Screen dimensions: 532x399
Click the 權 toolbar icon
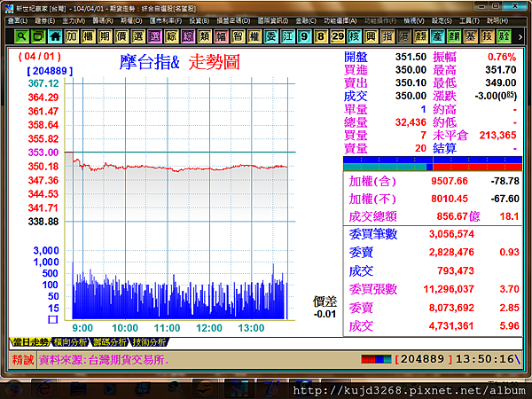254,36
